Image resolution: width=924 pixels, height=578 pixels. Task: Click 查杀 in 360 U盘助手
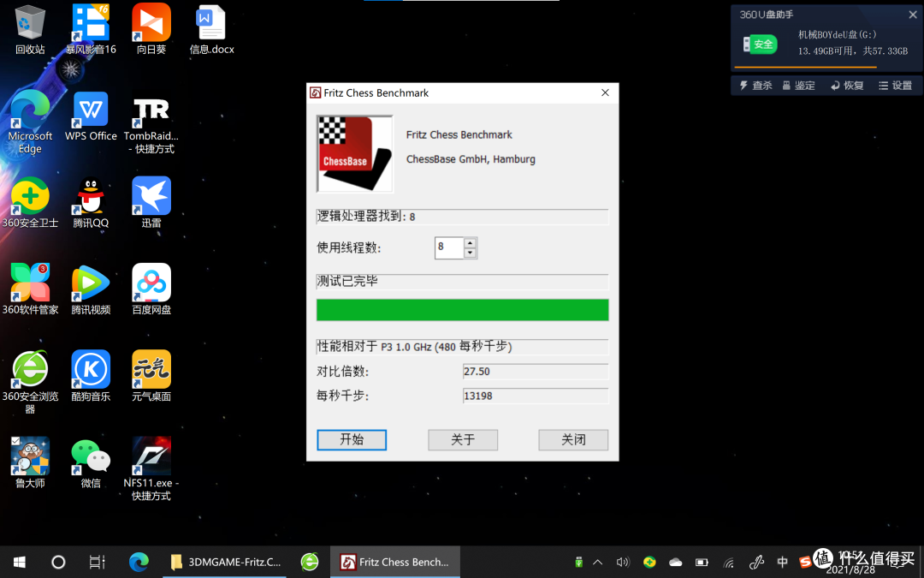pyautogui.click(x=755, y=86)
